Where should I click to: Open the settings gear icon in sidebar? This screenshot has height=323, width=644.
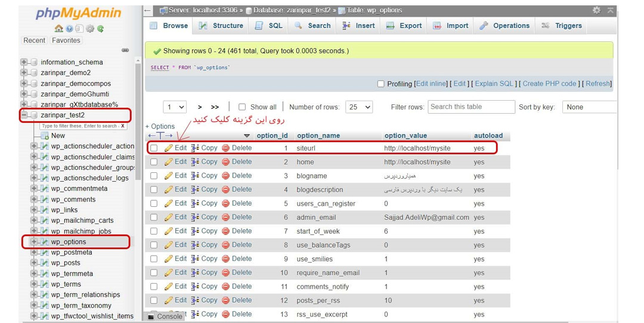pyautogui.click(x=90, y=29)
